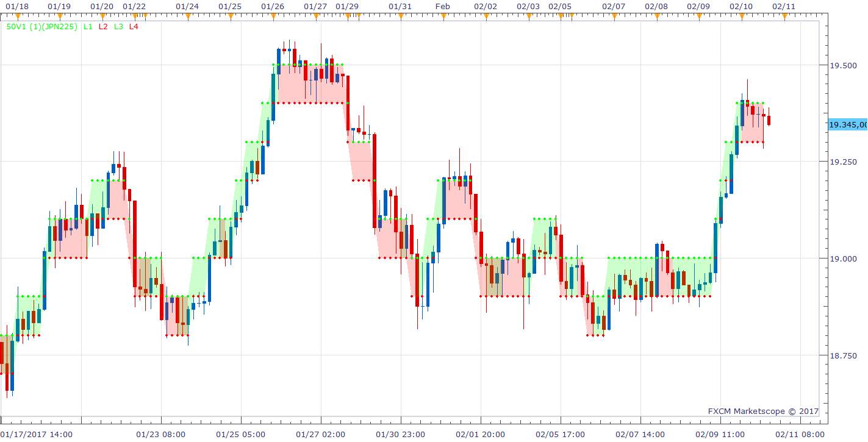The width and height of the screenshot is (868, 442).
Task: Select the 50V1 (1)(JPN225) indicator label
Action: (41, 27)
